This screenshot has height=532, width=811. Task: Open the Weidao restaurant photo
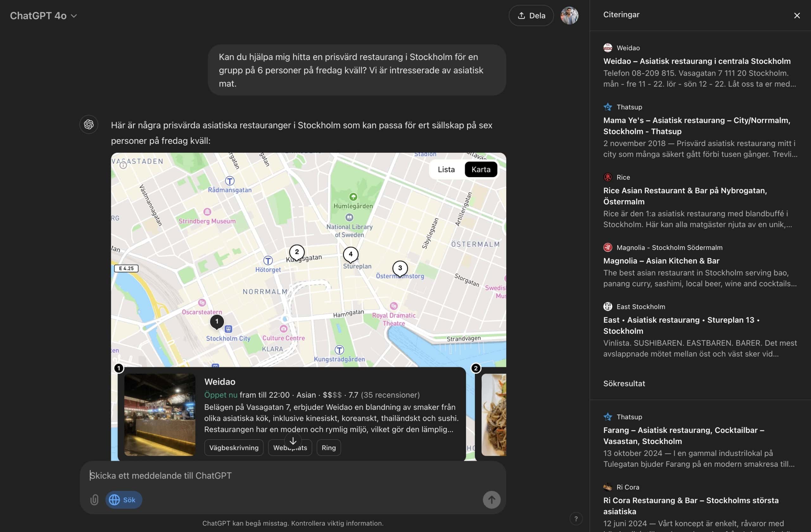click(160, 415)
